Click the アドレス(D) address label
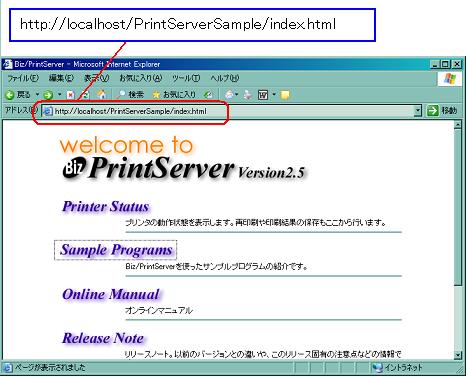468x378 pixels. point(21,110)
